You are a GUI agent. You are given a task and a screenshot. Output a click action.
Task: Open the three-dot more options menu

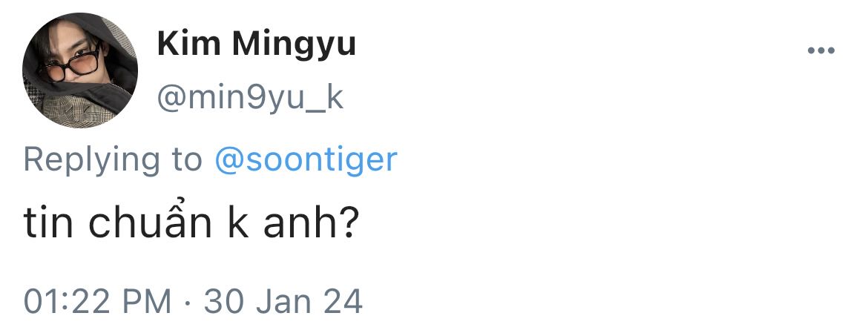(x=821, y=51)
